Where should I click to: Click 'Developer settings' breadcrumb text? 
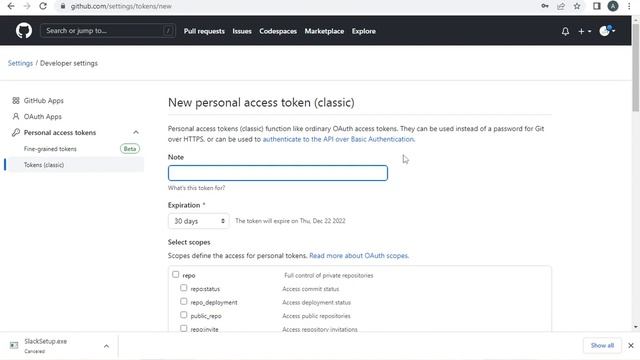[69, 63]
